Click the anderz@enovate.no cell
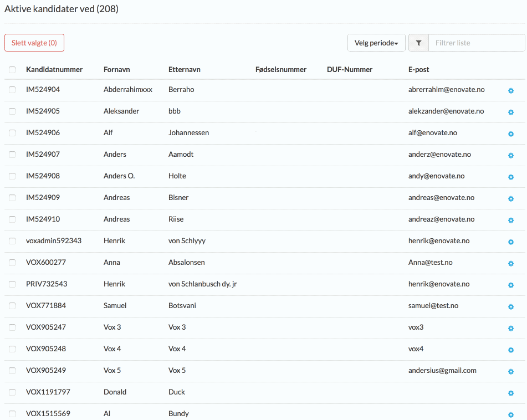The height and width of the screenshot is (420, 527). point(439,154)
